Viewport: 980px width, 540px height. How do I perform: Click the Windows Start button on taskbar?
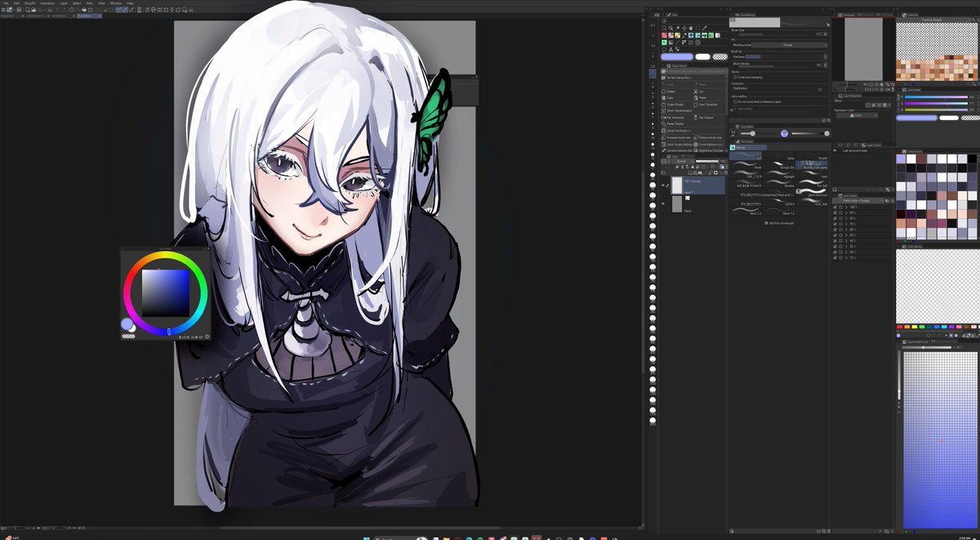[366, 537]
